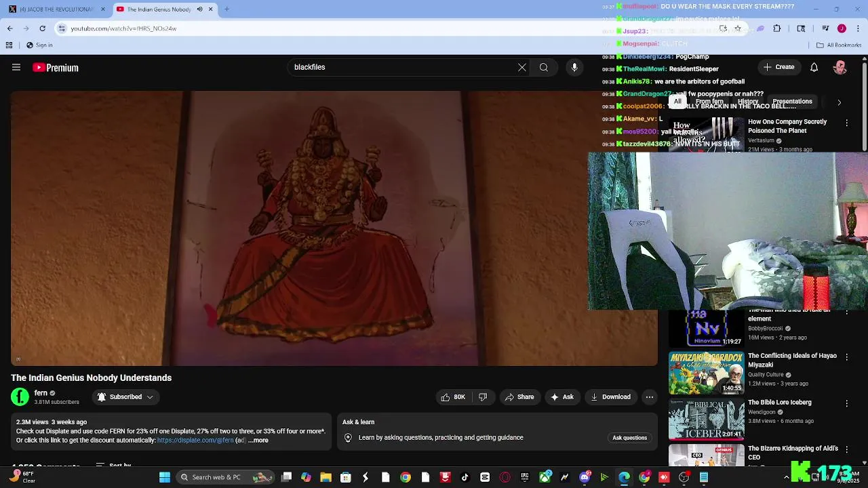Open All Bookmarks folder
The height and width of the screenshot is (488, 868).
[x=839, y=45]
